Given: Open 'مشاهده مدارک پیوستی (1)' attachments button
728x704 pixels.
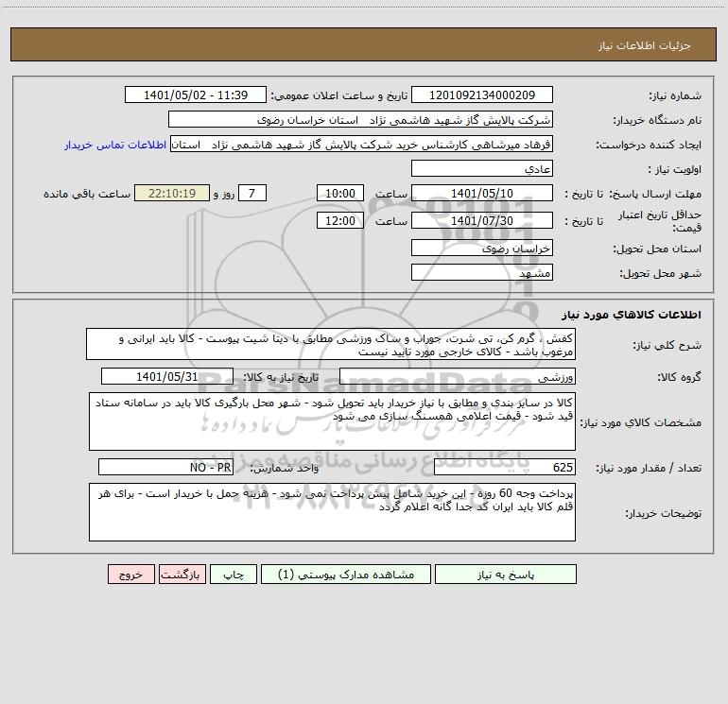Looking at the screenshot, I should (346, 574).
